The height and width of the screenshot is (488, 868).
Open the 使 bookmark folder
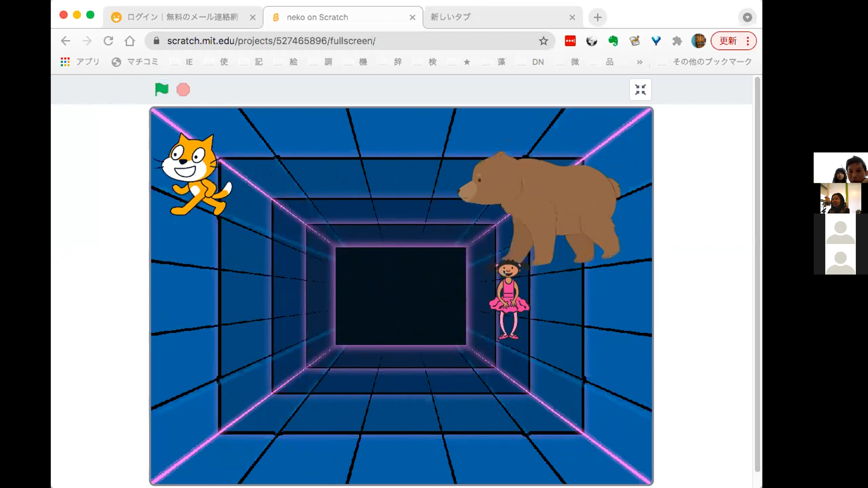[216, 62]
